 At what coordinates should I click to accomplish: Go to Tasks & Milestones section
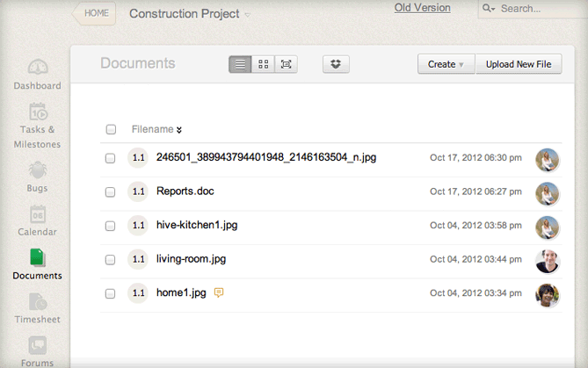[37, 124]
